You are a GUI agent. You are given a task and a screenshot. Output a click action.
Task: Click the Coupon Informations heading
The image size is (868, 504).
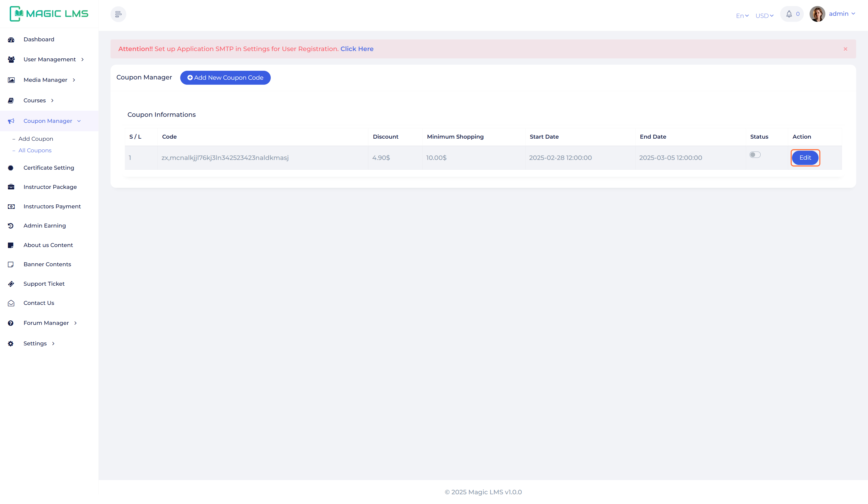point(162,115)
